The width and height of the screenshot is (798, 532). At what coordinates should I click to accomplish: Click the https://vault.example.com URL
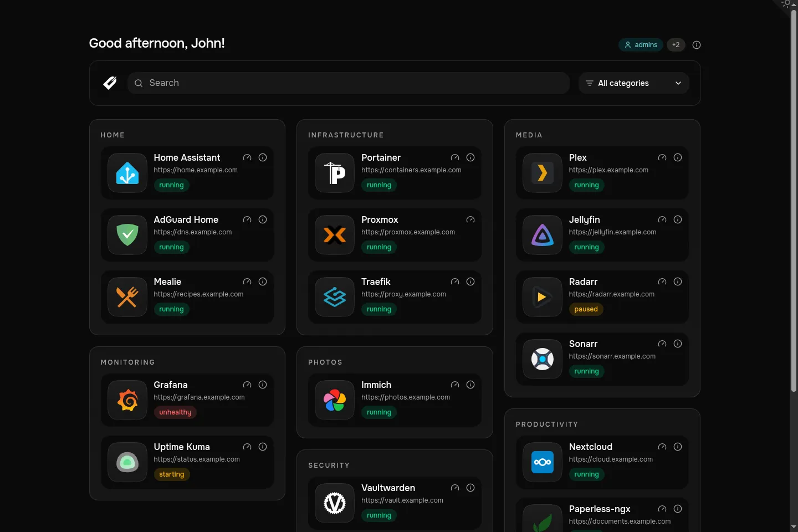402,500
